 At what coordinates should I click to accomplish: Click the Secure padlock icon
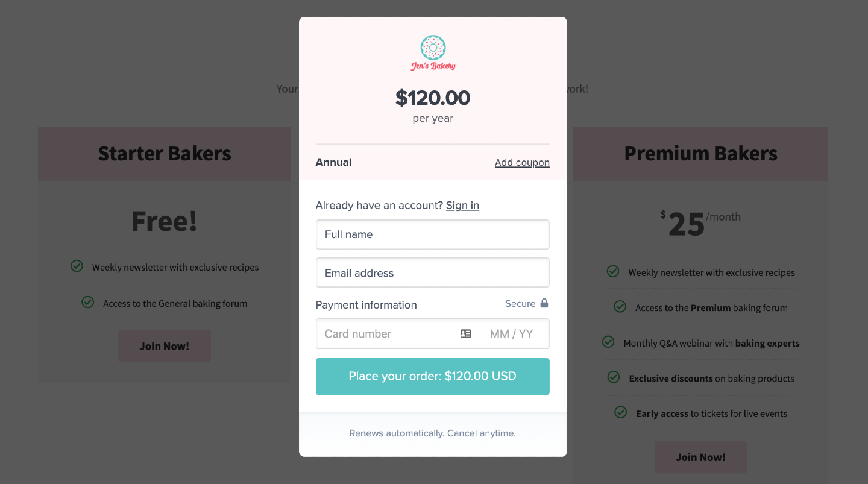point(544,303)
